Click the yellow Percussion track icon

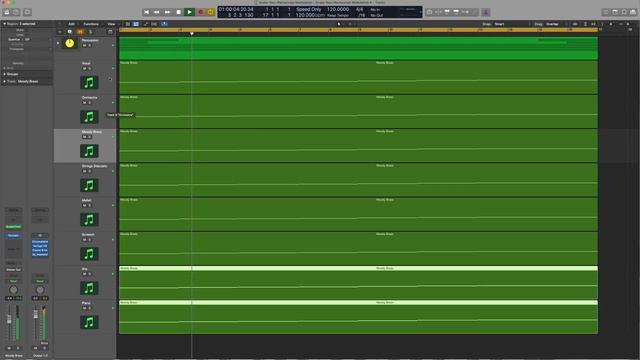70,43
